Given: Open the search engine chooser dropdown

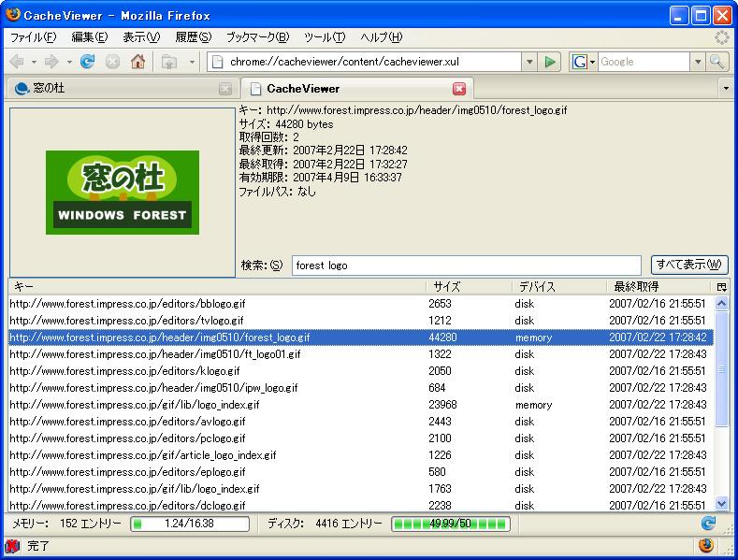Looking at the screenshot, I should (593, 62).
